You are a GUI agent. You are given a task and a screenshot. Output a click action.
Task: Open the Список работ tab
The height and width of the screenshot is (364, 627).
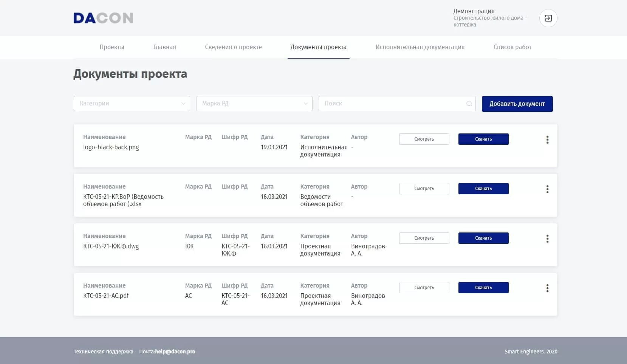(x=512, y=47)
